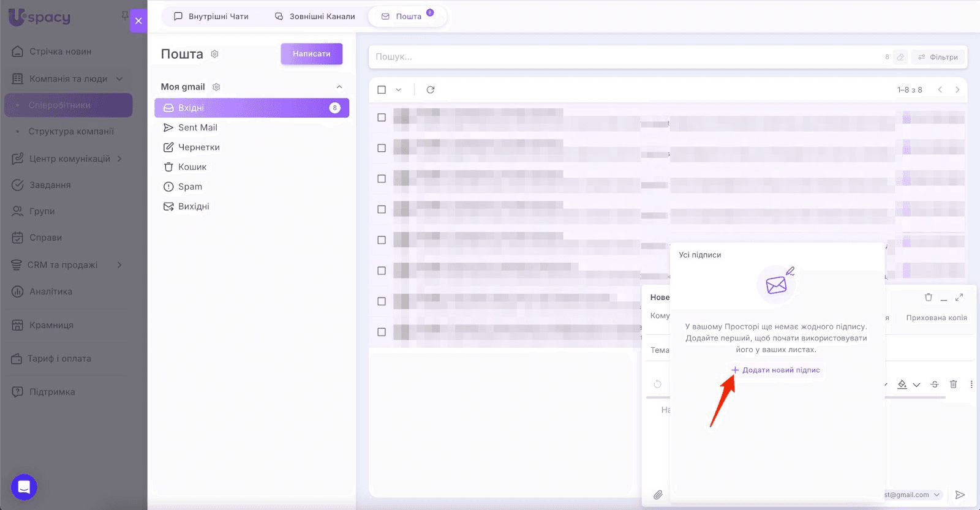Delete draft using compose header trash icon
Screen dimensions: 980x510
(929, 298)
